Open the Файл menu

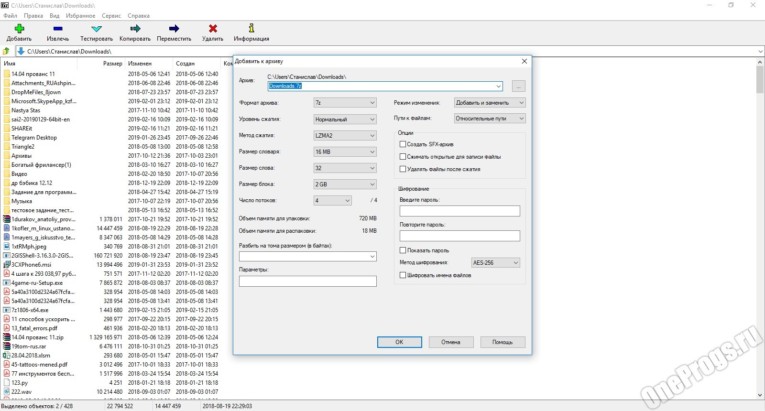(x=10, y=16)
